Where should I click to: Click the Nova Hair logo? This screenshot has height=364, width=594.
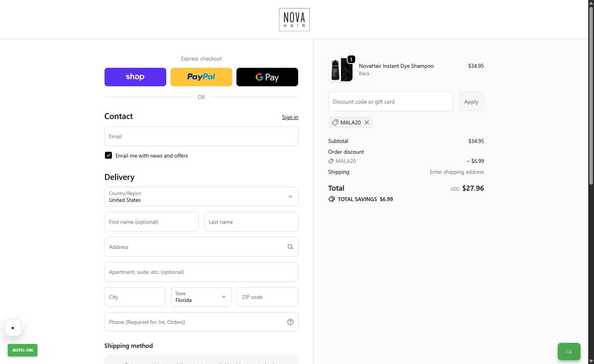(294, 20)
